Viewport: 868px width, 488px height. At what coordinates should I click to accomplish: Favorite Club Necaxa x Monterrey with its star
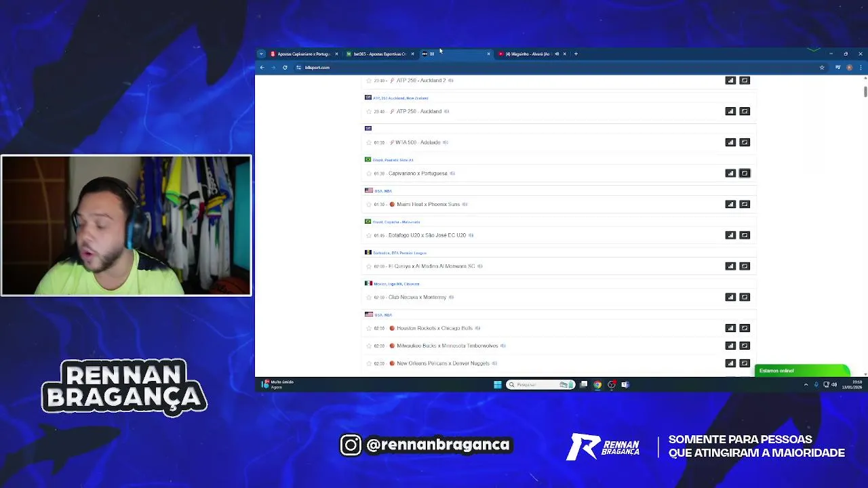click(369, 297)
